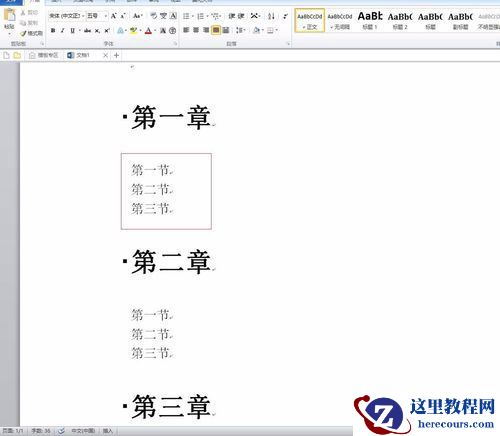Toggle underline formatting
Viewport: 500px width, 436px height.
72,31
